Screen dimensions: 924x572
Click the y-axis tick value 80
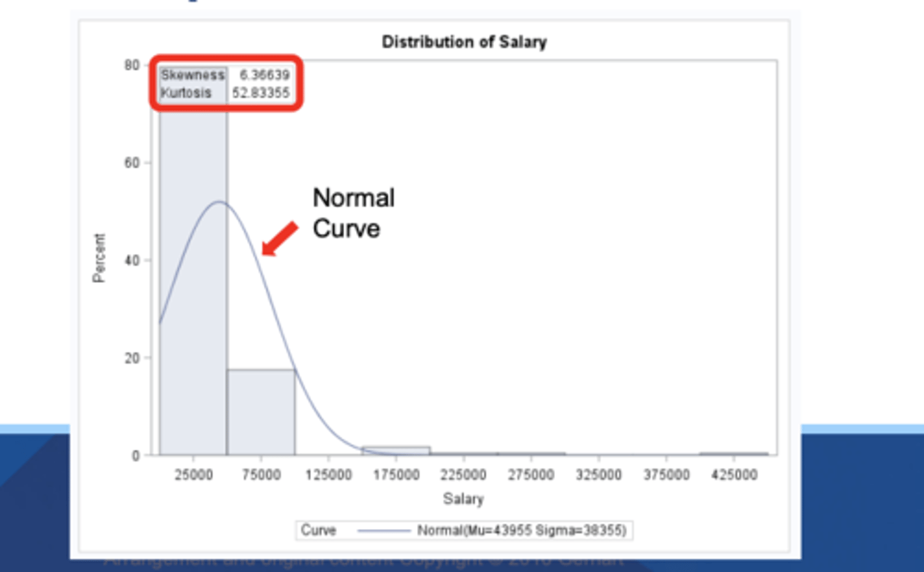pyautogui.click(x=132, y=65)
